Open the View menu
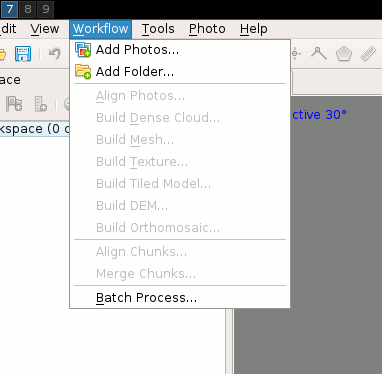Screen dimensions: 382x374 coord(45,29)
